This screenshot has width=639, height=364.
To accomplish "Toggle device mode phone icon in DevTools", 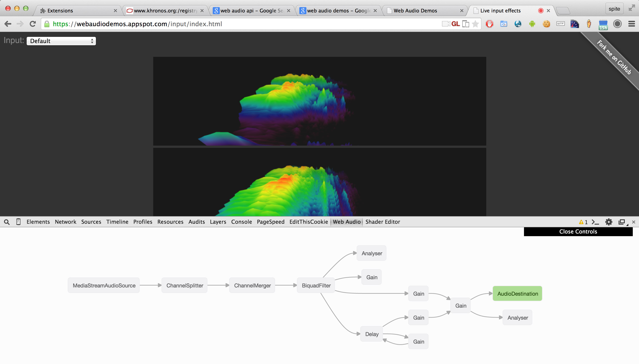I will (18, 222).
